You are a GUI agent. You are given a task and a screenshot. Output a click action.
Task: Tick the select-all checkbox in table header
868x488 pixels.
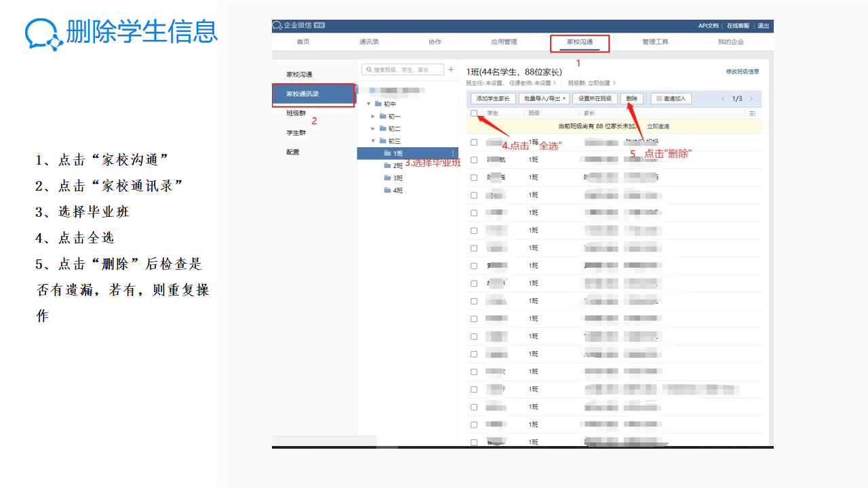pos(474,113)
